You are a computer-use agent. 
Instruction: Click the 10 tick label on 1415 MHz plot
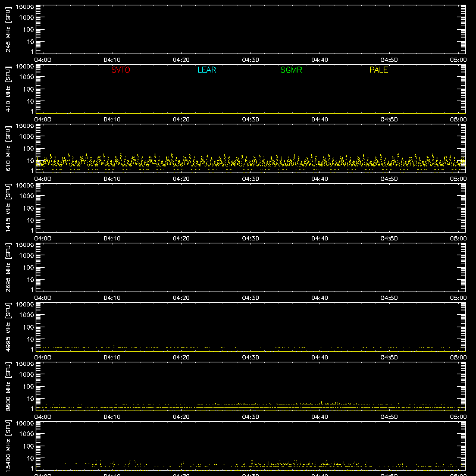pos(30,220)
